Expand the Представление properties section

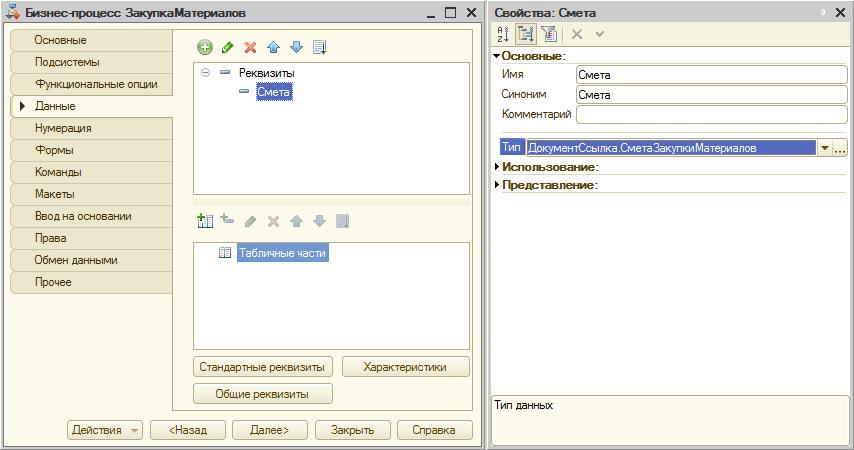click(x=497, y=185)
